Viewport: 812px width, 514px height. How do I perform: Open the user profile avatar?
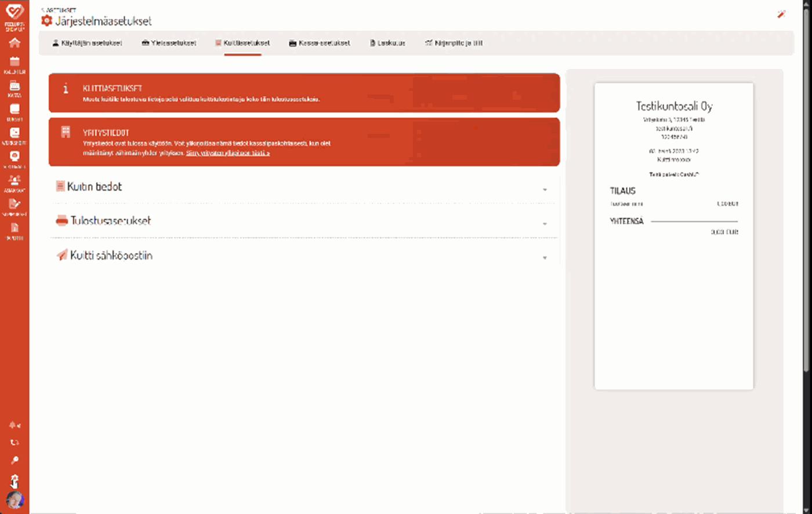pyautogui.click(x=14, y=500)
